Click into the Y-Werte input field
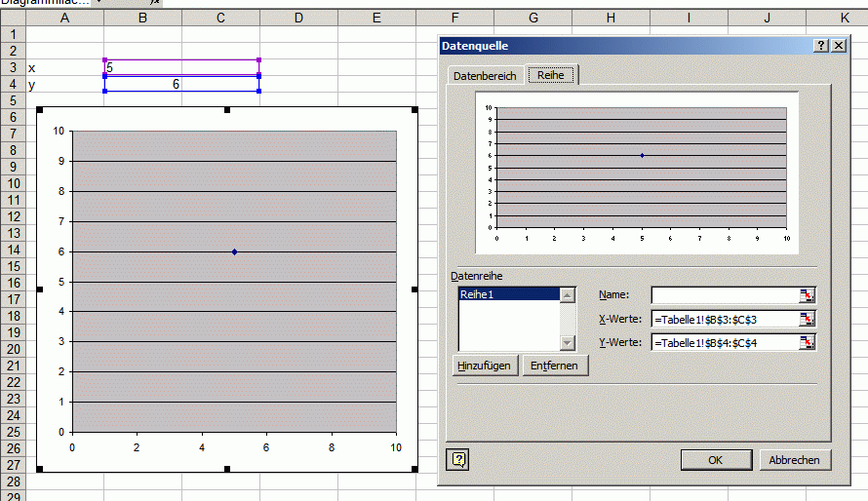 [x=726, y=343]
